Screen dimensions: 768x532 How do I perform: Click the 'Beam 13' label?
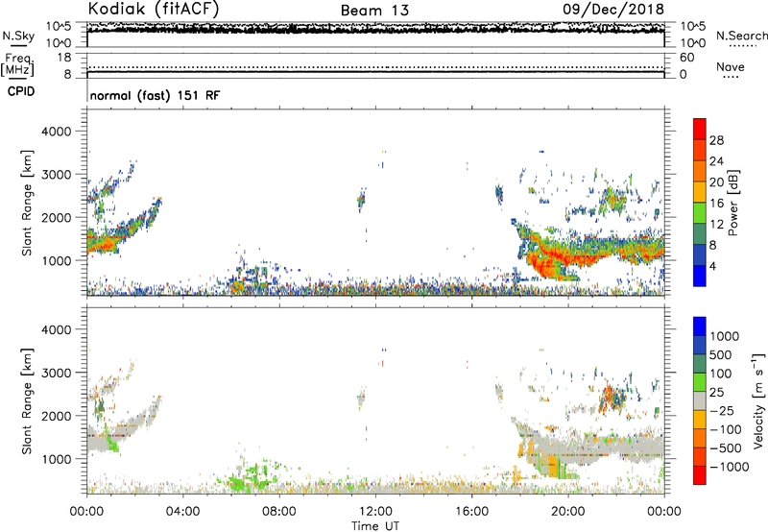point(374,11)
